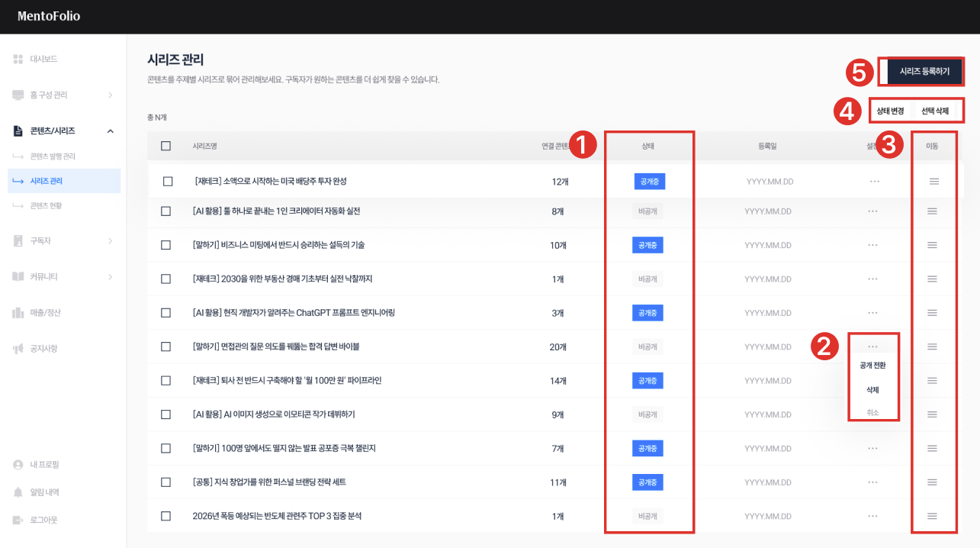
Task: Grab drag handle for 미국 배당주 투자 row
Action: click(933, 182)
